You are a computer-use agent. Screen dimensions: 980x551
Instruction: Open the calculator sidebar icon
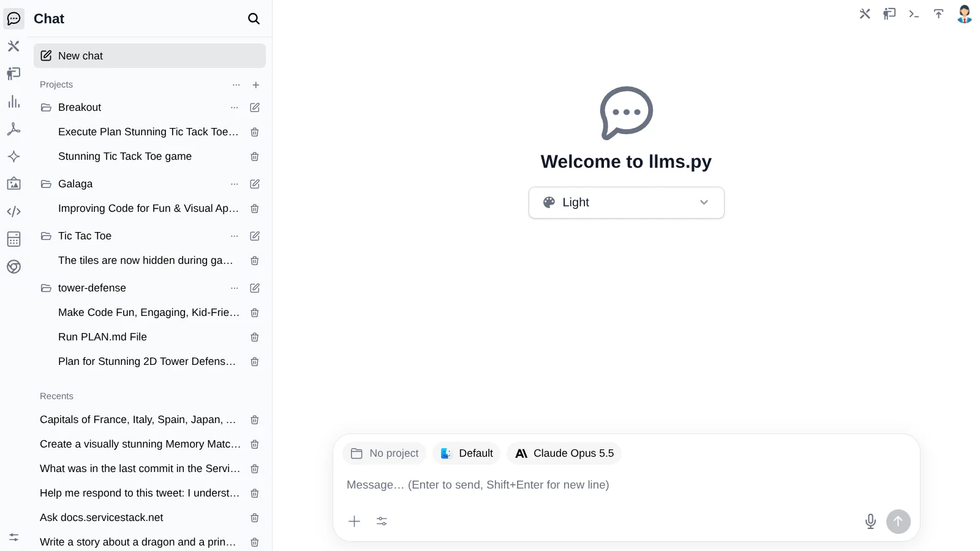coord(13,239)
